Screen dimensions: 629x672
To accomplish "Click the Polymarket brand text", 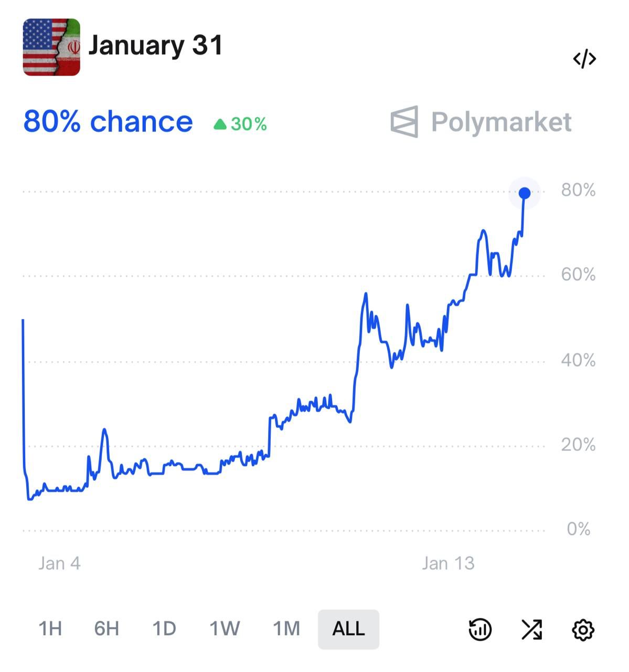I will coord(501,122).
